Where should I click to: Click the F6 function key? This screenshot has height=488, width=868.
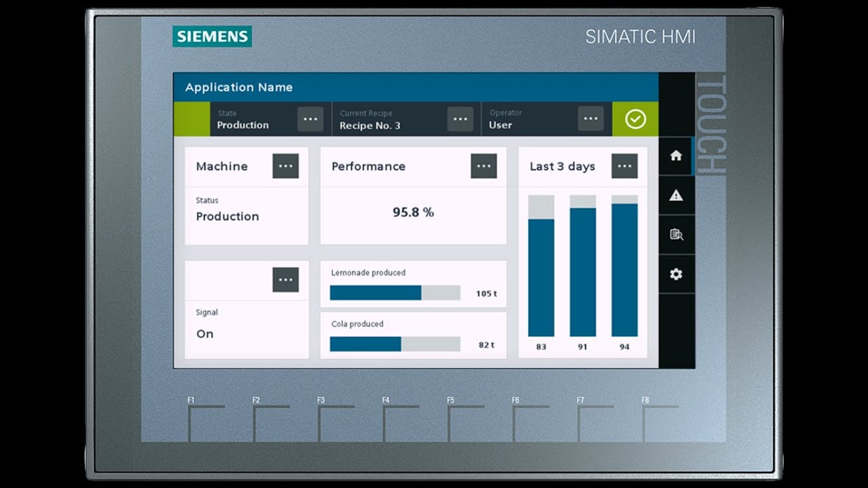[531, 420]
